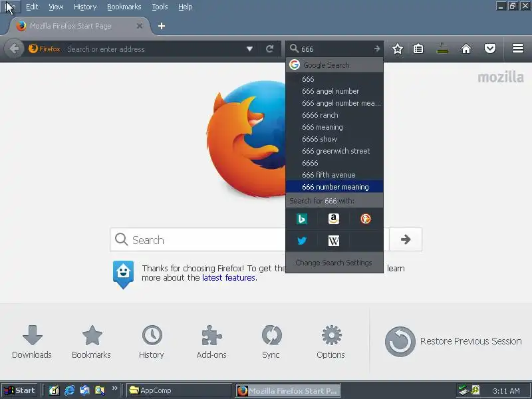
Task: Choose suggestion '666 greenwich street'
Action: point(334,151)
